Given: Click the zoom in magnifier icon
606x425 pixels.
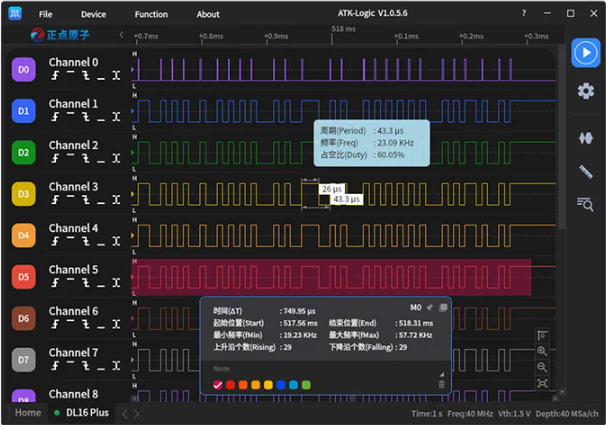Looking at the screenshot, I should point(542,351).
